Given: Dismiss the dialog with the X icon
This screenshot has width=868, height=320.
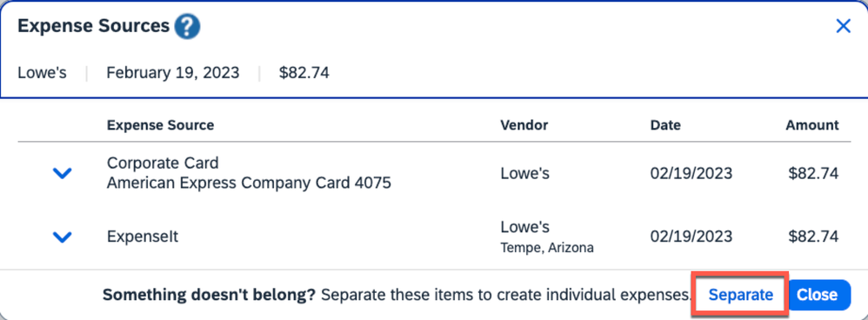Looking at the screenshot, I should point(843,26).
